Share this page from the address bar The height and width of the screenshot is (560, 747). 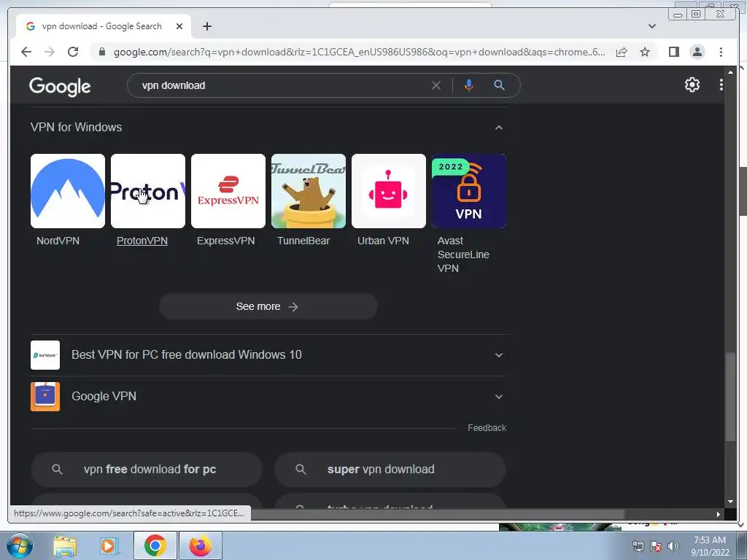coord(622,52)
